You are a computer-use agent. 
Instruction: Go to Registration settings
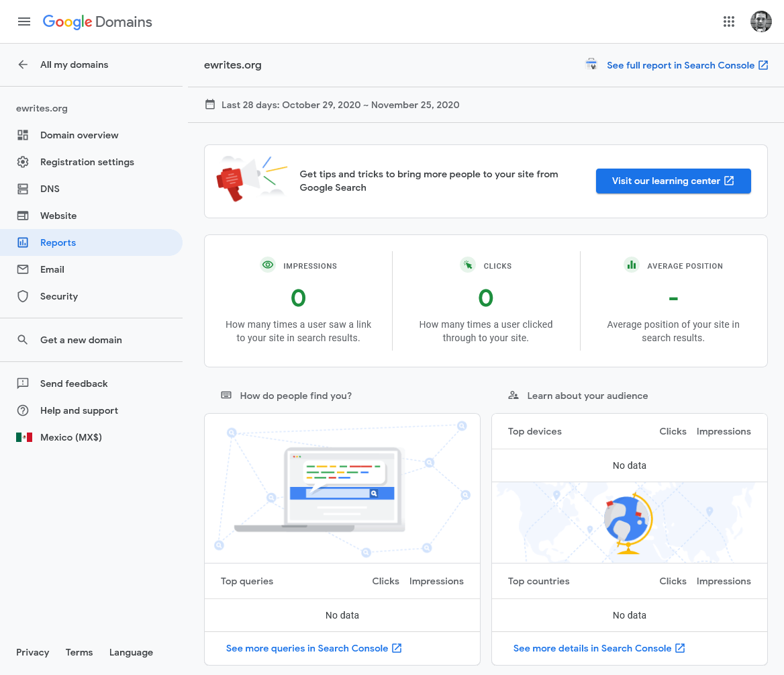(91, 162)
